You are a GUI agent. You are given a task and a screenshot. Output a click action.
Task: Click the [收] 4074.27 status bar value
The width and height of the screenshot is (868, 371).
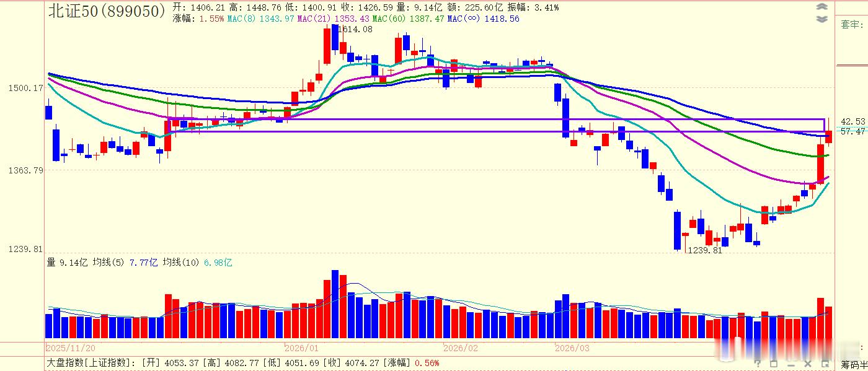coord(352,362)
